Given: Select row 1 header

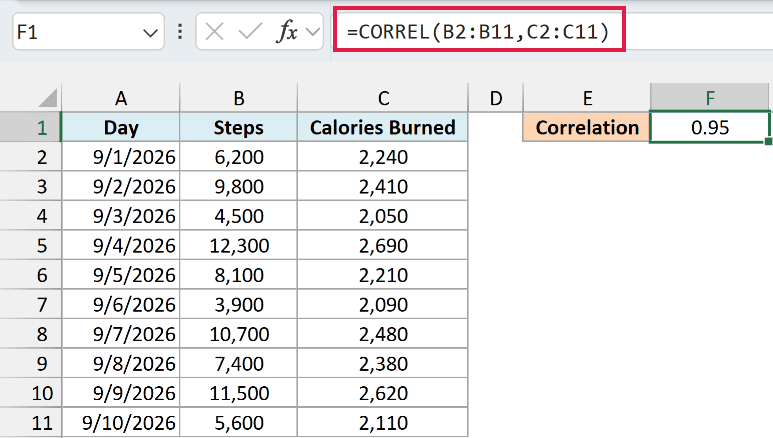Looking at the screenshot, I should 31,127.
